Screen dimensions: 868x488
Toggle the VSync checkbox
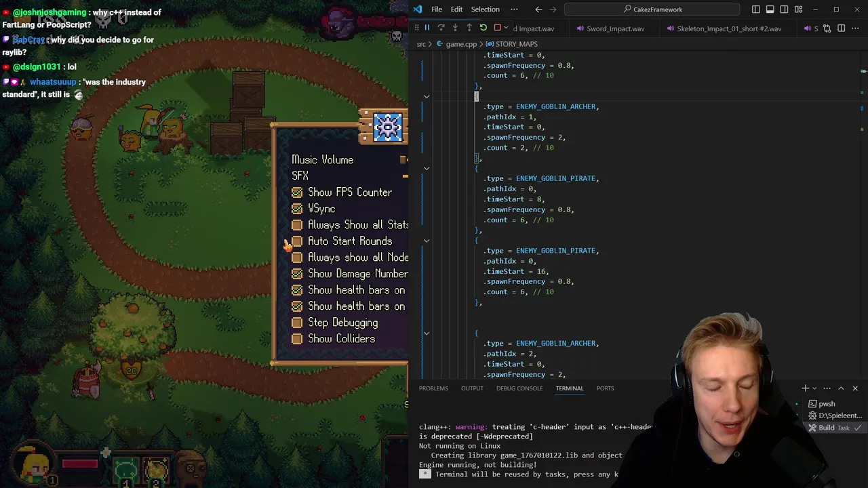[297, 209]
